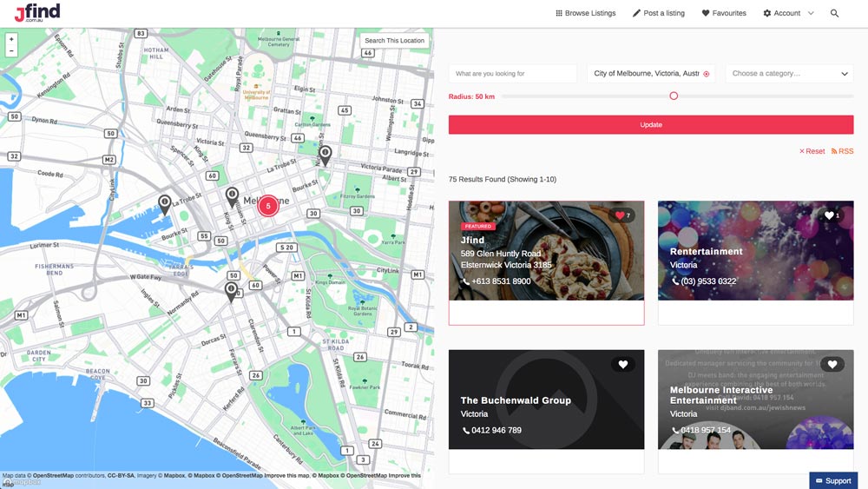Viewport: 868px width, 489px height.
Task: Click the FEATURED badge on Jfind
Action: point(478,227)
